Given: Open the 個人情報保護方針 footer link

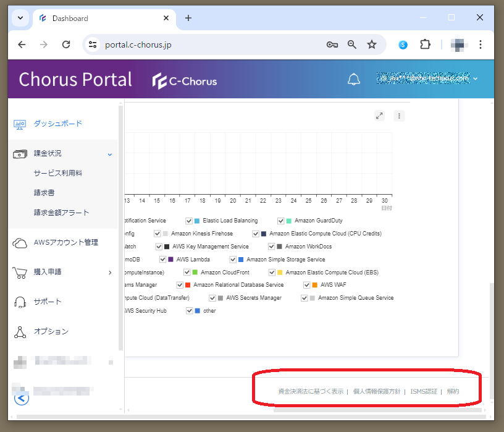Looking at the screenshot, I should click(376, 391).
